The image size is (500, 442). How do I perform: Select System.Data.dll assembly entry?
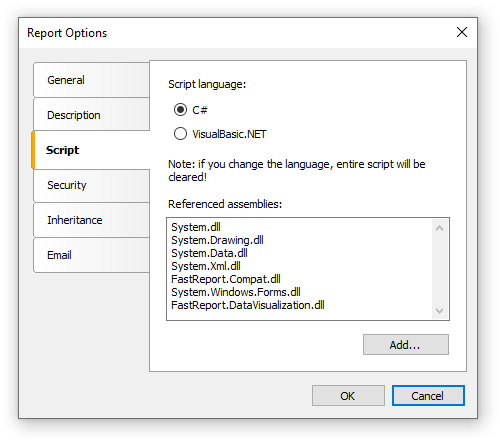[x=209, y=253]
